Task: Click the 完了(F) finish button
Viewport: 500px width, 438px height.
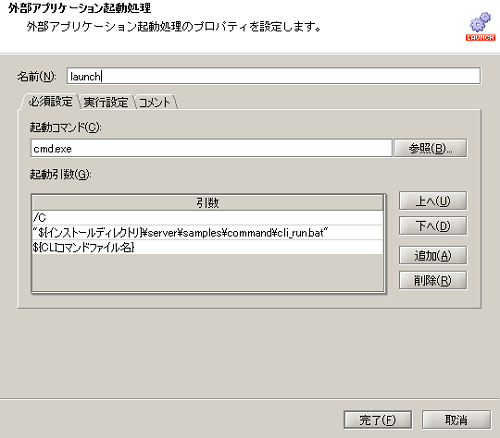Action: pos(378,420)
